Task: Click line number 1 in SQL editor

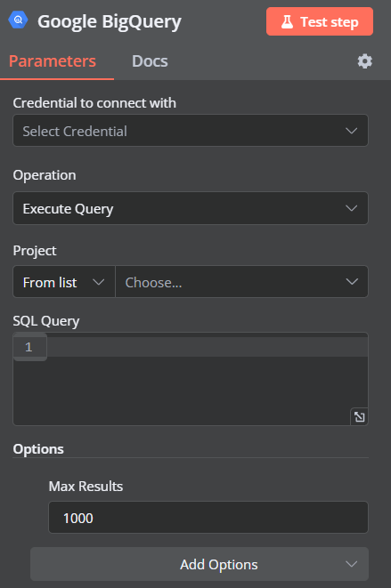Action: click(29, 347)
